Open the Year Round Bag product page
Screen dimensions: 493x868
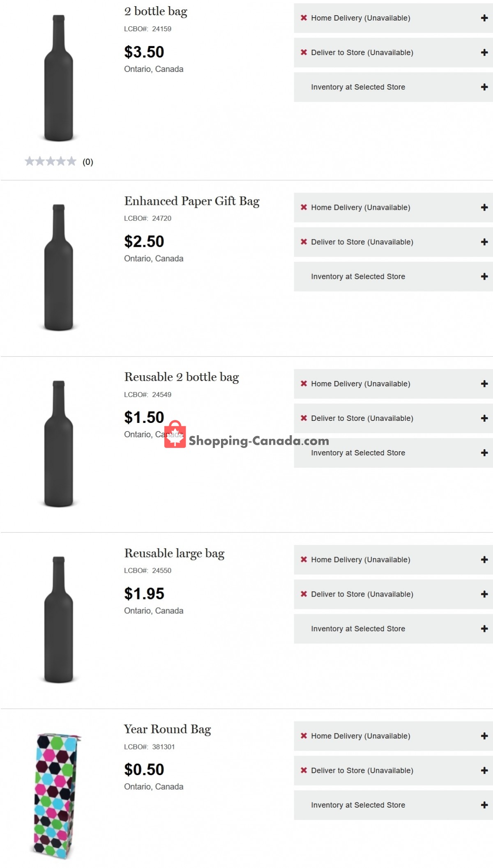click(x=167, y=729)
